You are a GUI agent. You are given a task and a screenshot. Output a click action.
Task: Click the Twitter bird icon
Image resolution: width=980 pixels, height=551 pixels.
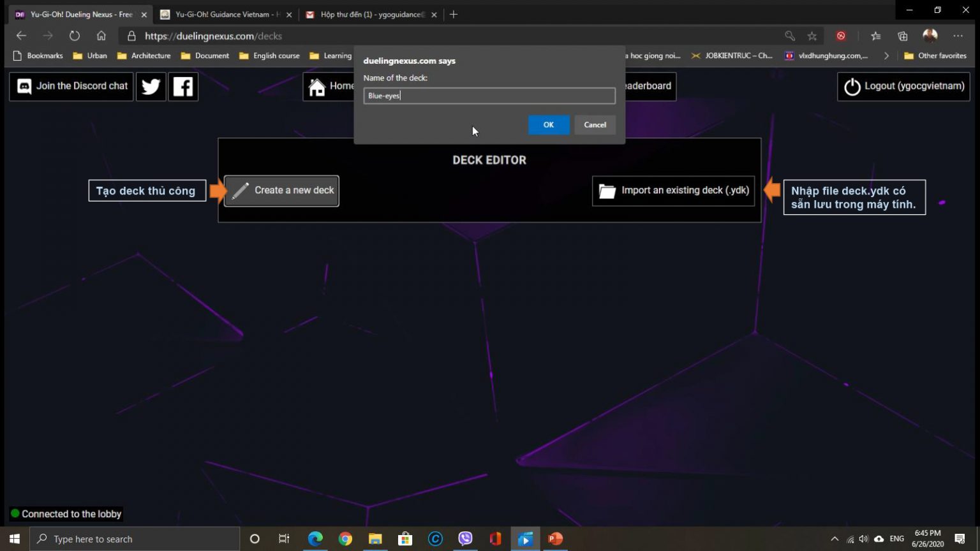click(151, 86)
